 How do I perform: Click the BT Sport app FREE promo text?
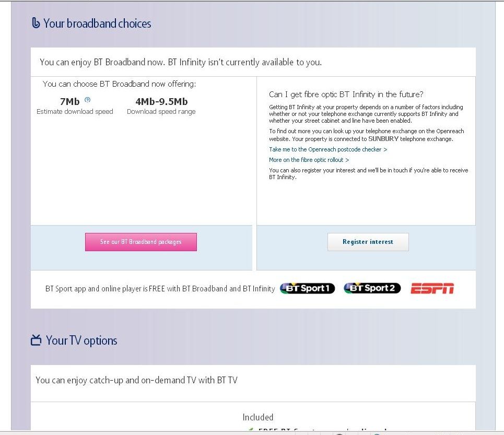tap(160, 288)
